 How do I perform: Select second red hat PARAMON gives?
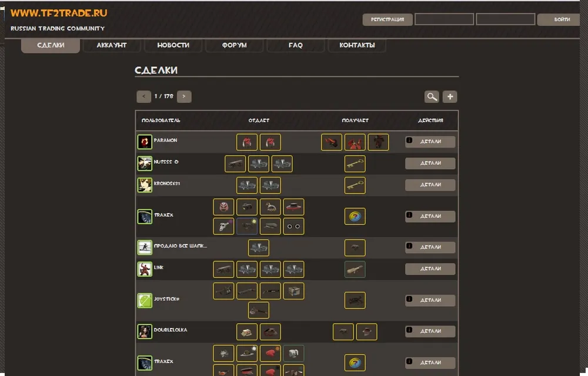tap(270, 142)
